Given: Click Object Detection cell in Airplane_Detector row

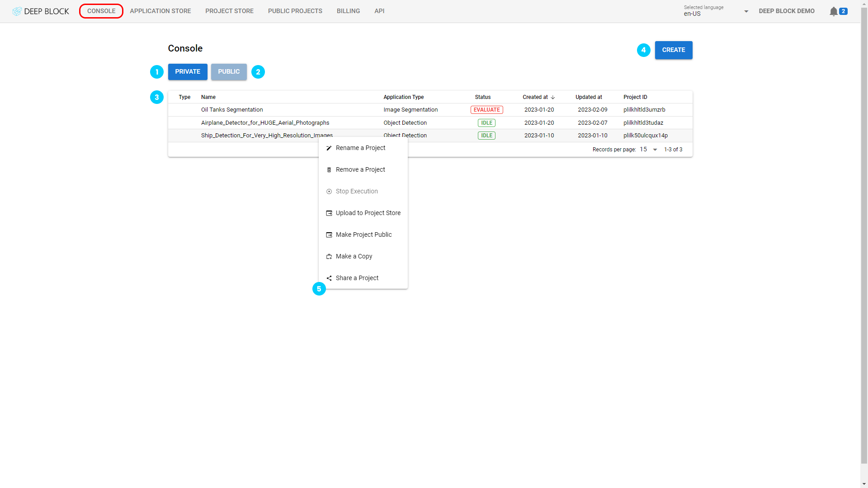Looking at the screenshot, I should pyautogui.click(x=405, y=123).
